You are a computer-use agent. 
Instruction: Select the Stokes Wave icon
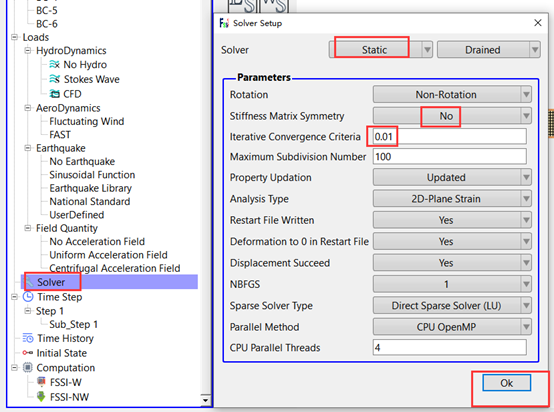pyautogui.click(x=54, y=79)
